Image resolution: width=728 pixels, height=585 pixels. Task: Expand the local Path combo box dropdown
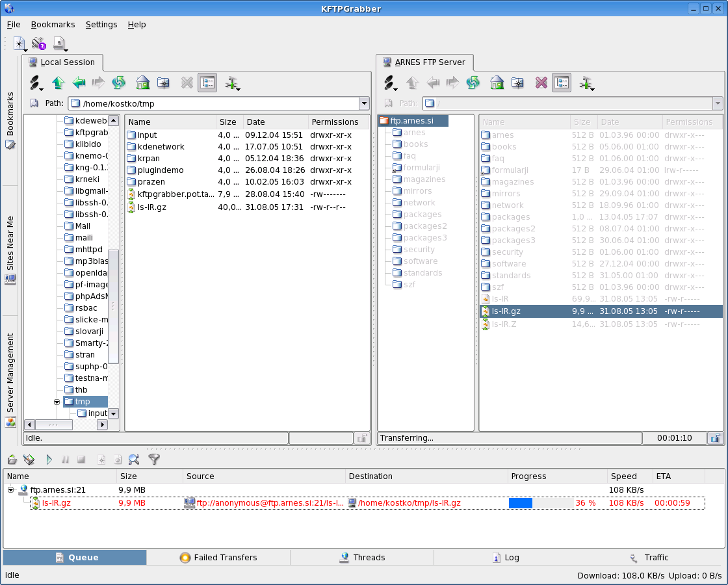[x=364, y=103]
